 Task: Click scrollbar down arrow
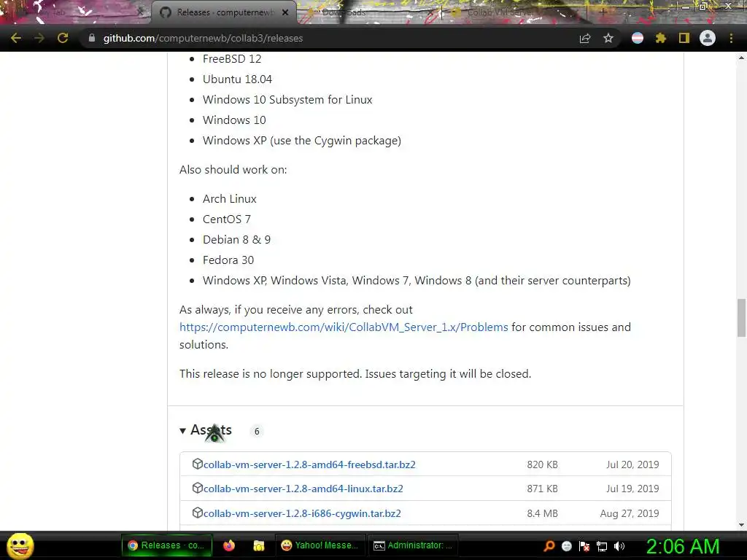point(741,525)
